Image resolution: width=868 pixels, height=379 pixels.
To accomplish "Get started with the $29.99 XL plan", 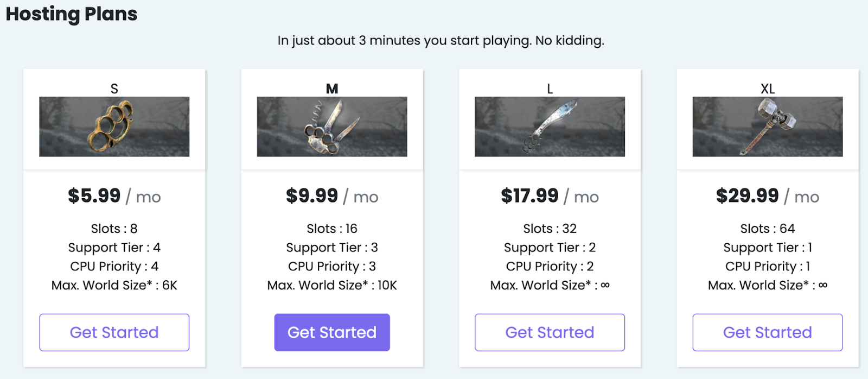I will point(768,332).
